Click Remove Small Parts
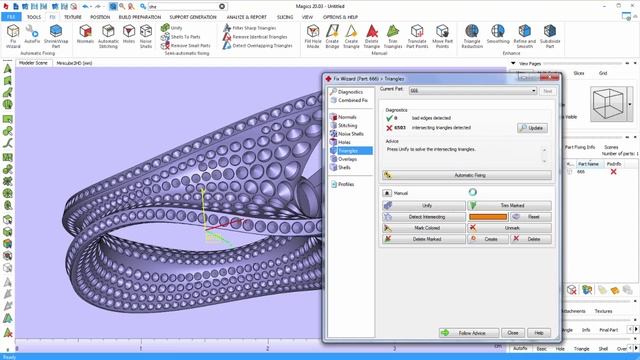The image size is (640, 360). [x=186, y=46]
